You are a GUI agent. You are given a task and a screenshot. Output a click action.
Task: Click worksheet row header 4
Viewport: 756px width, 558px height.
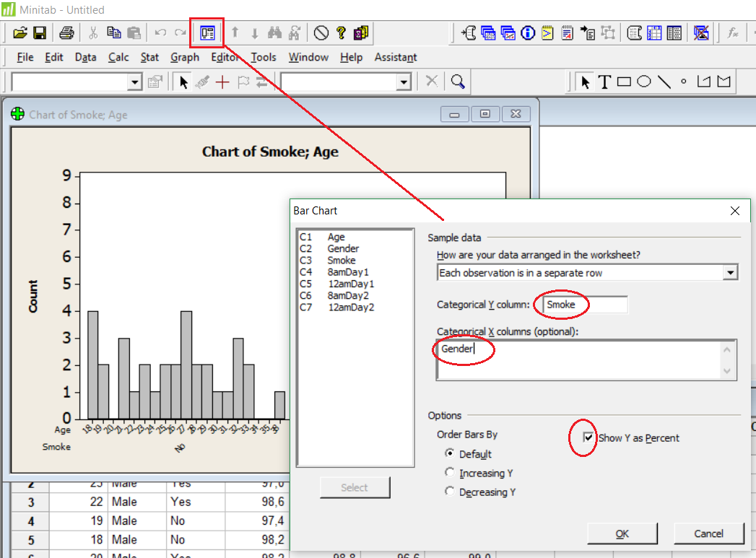pos(30,521)
